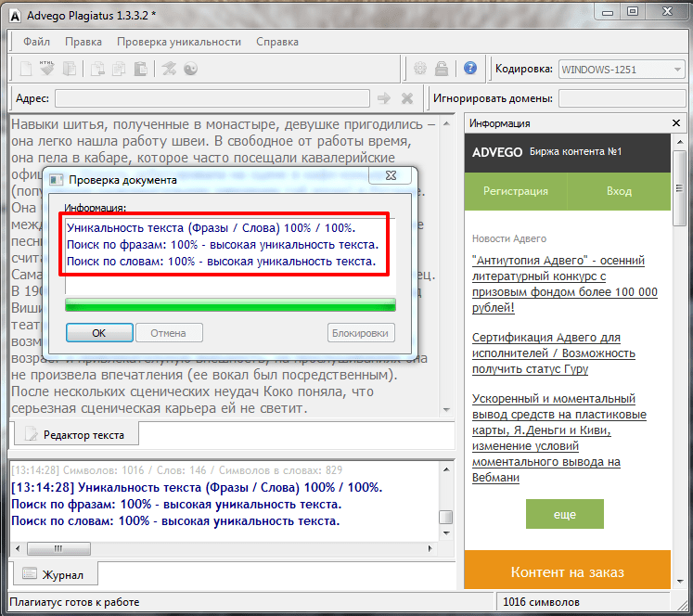This screenshot has height=616, width=693.
Task: Open the Антиутопия Адвего contest news link
Action: tap(564, 284)
